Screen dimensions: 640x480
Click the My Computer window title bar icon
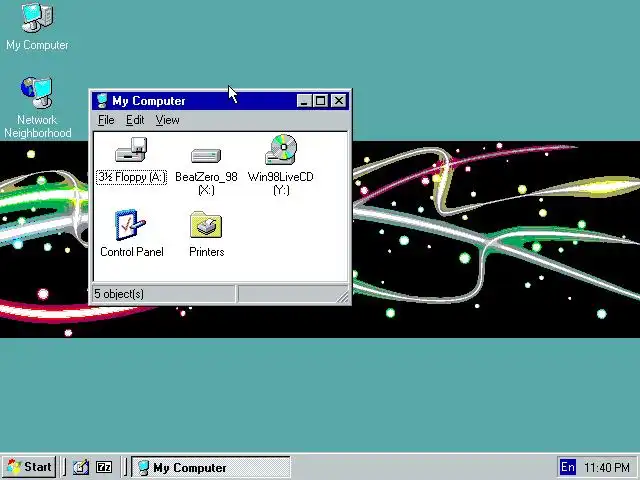[x=102, y=101]
